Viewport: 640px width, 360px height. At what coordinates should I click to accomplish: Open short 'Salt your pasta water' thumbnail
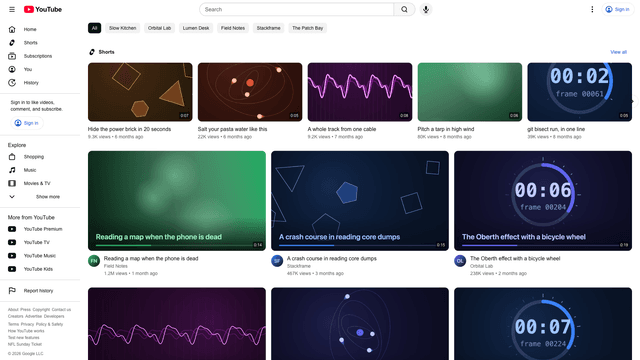[x=250, y=92]
